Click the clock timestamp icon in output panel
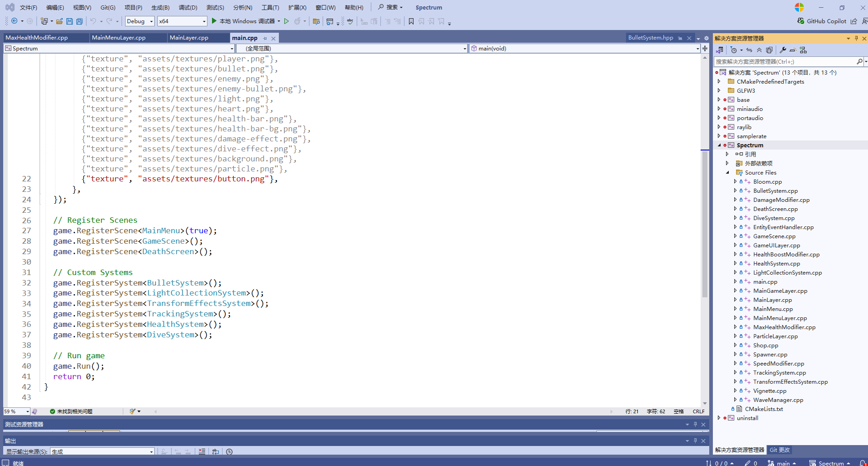This screenshot has width=868, height=466. click(x=229, y=451)
